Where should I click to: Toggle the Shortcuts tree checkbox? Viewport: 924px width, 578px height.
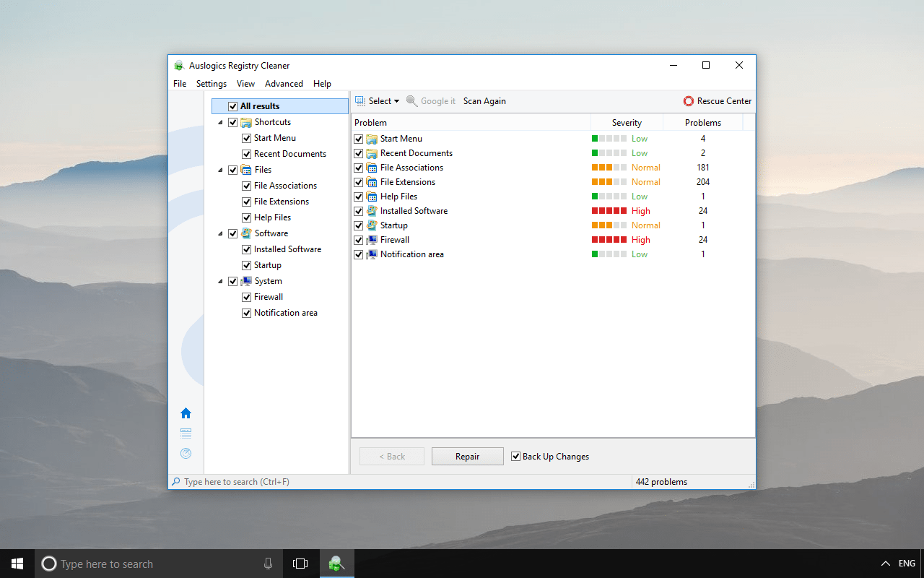click(x=232, y=122)
